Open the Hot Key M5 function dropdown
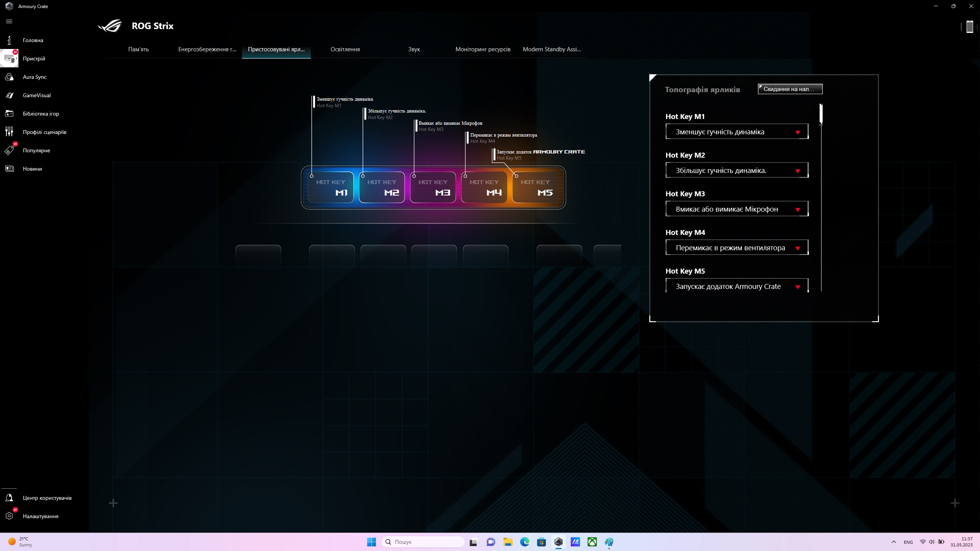Viewport: 980px width, 551px height. click(737, 286)
